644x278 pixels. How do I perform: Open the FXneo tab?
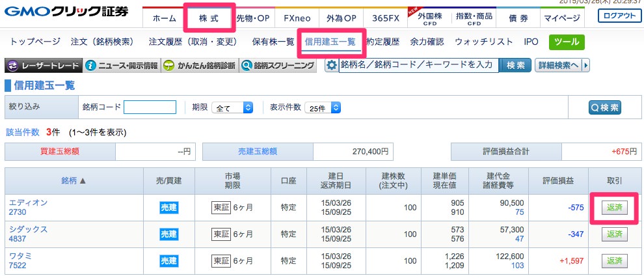pyautogui.click(x=297, y=18)
